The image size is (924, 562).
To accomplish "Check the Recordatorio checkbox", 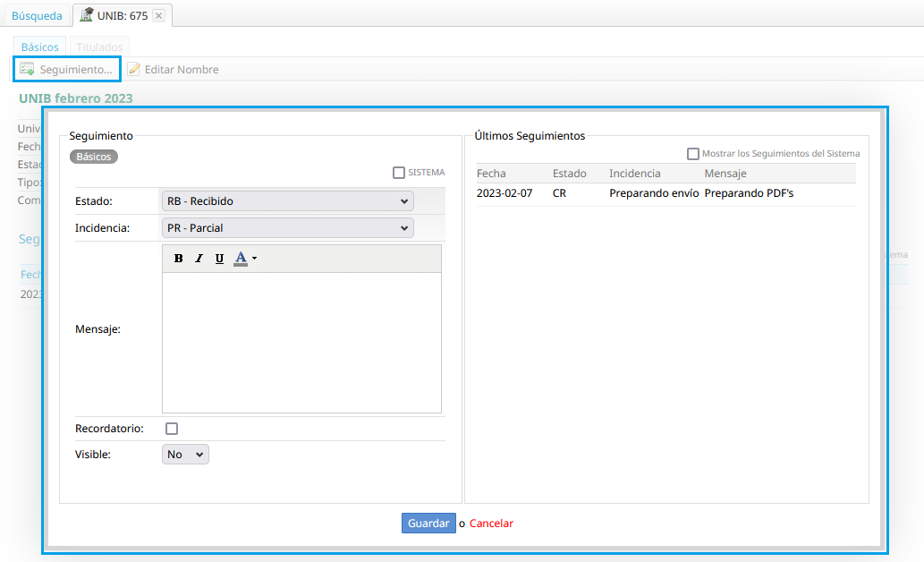I will click(x=172, y=429).
